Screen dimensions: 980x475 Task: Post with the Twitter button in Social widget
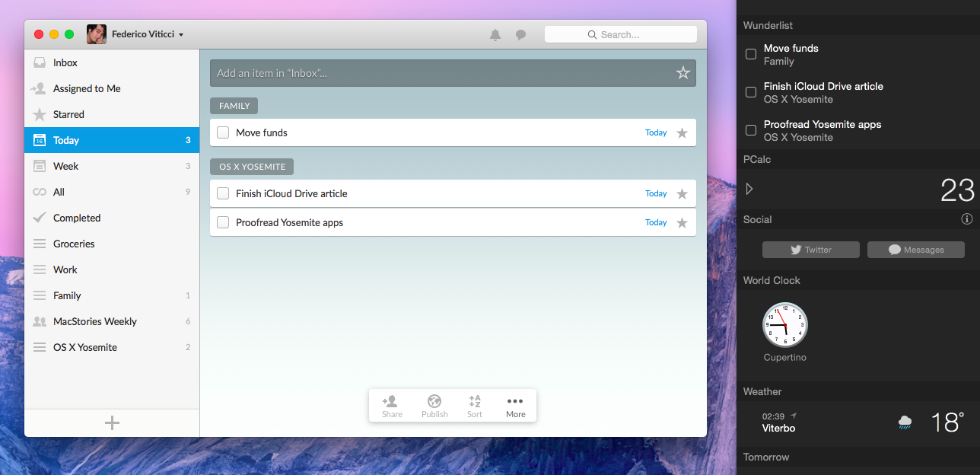point(811,250)
